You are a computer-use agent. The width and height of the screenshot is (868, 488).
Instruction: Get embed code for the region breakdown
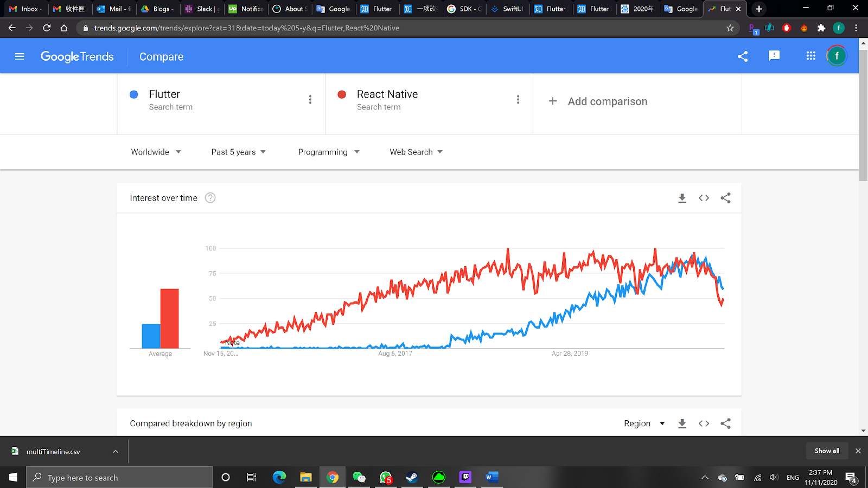click(704, 423)
